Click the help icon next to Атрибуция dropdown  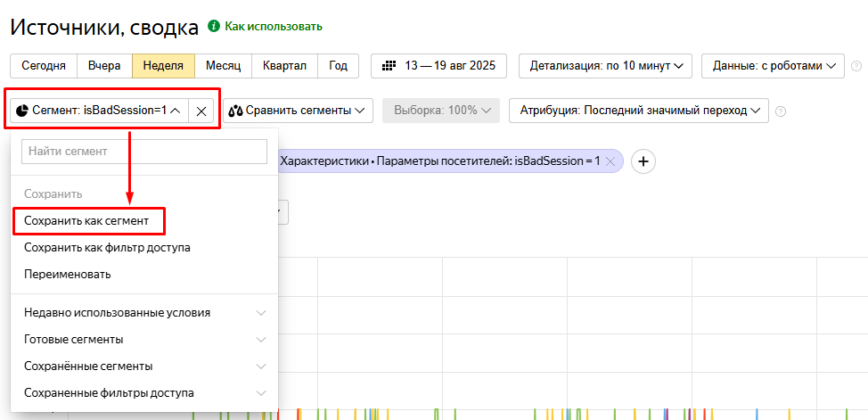[781, 111]
